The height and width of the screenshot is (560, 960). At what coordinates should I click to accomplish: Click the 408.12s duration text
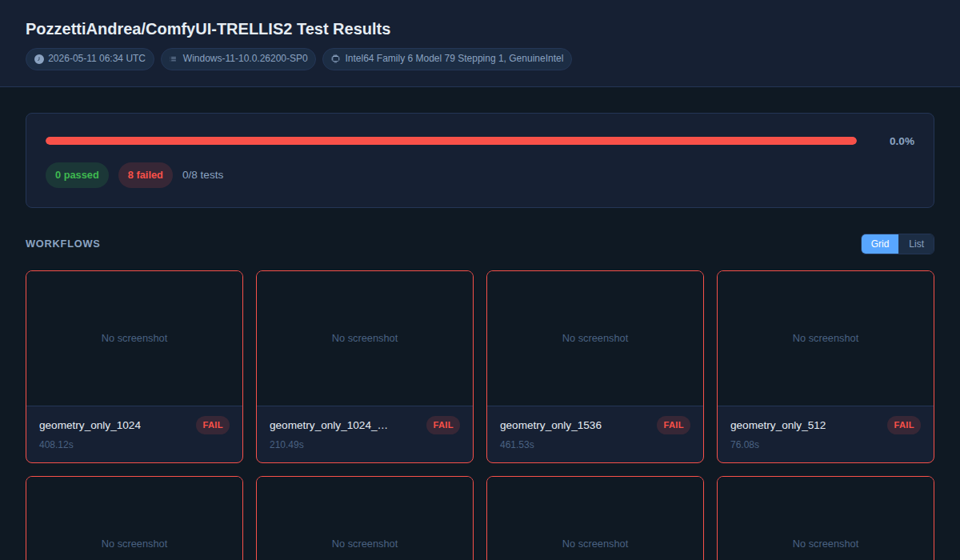[x=56, y=445]
